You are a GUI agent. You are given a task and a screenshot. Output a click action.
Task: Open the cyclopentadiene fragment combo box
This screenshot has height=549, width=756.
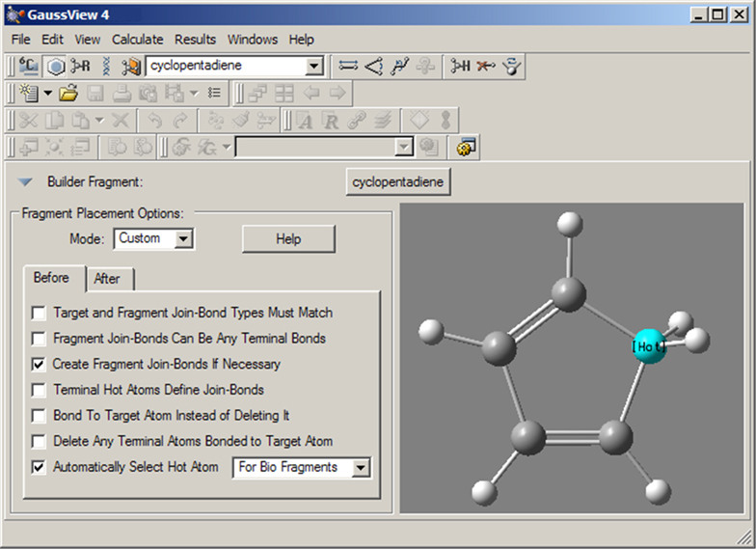pos(314,67)
